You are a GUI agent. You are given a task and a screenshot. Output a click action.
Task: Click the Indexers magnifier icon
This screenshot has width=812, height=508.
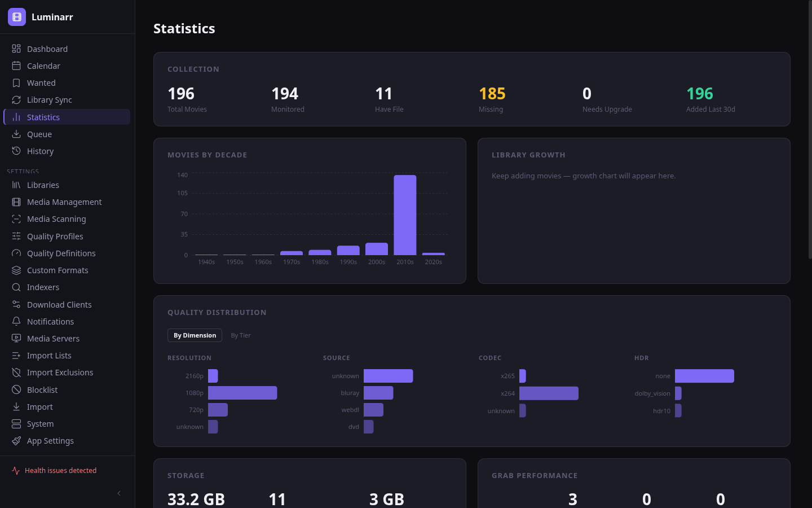coord(16,287)
